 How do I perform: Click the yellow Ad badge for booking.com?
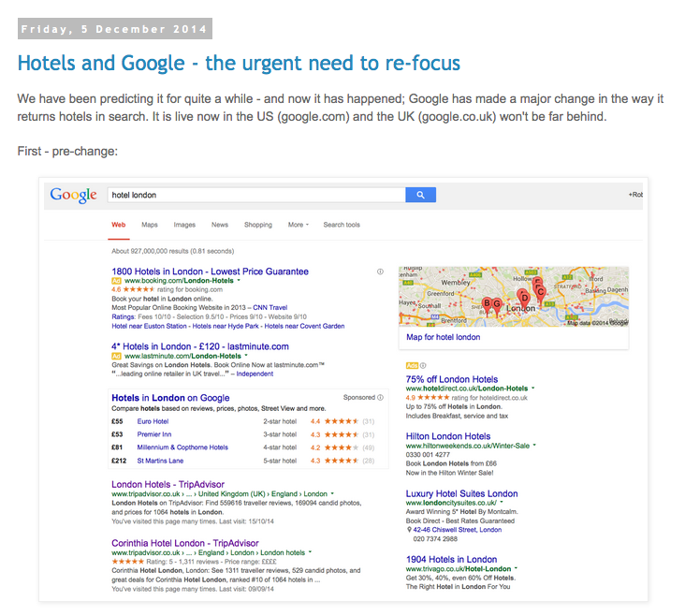(x=116, y=281)
